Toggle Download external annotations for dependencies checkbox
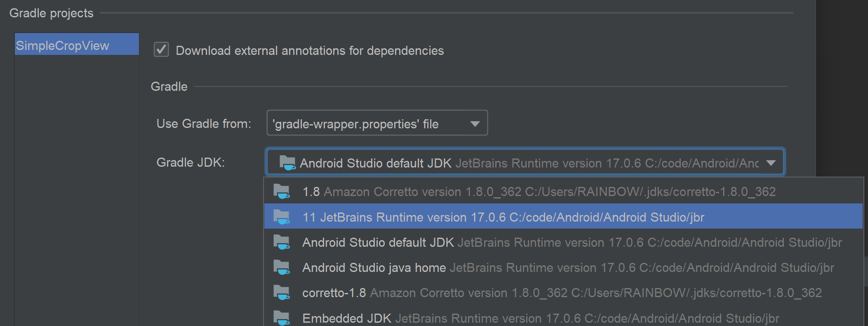Viewport: 868px width, 326px height. (x=161, y=50)
